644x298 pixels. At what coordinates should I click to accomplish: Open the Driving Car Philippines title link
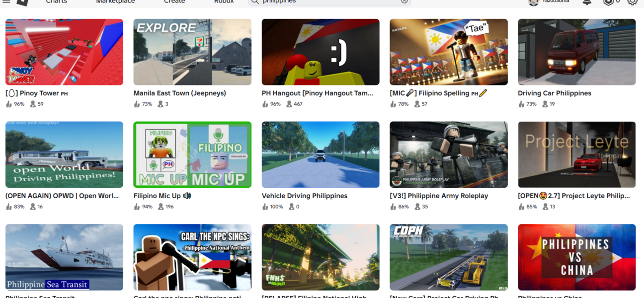[554, 93]
